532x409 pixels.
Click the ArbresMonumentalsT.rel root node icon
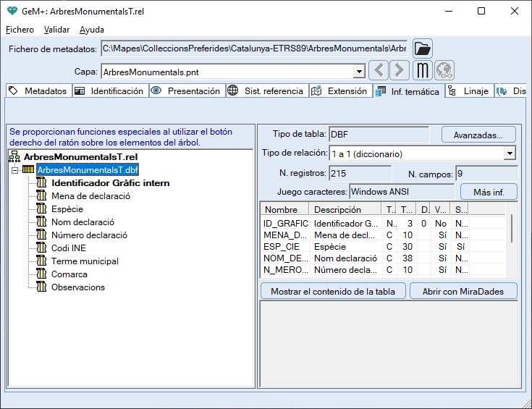(14, 156)
